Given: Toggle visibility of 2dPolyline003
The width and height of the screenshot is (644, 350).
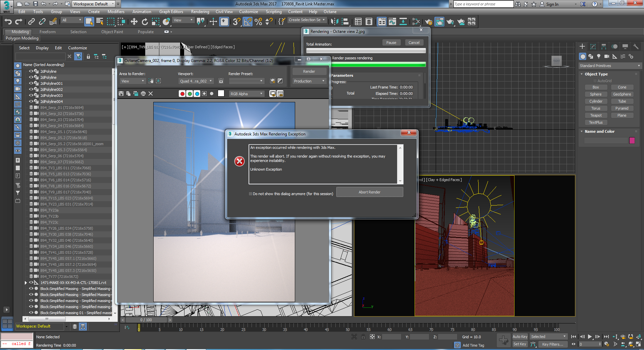Looking at the screenshot, I should [x=31, y=96].
